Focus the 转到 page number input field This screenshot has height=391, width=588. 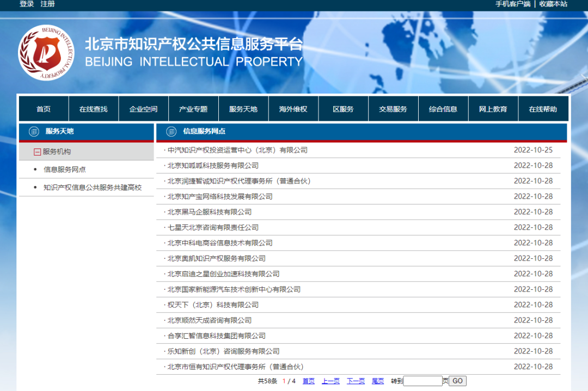tap(422, 381)
